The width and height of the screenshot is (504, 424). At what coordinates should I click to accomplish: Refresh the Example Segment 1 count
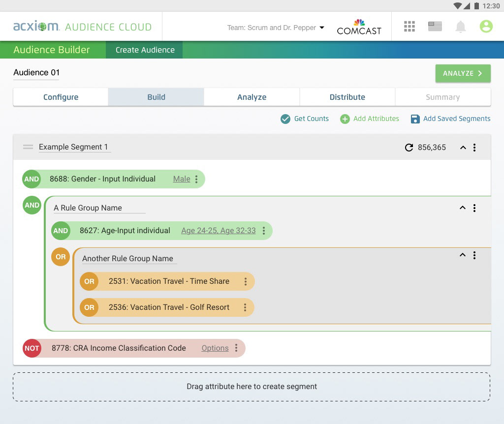[409, 148]
